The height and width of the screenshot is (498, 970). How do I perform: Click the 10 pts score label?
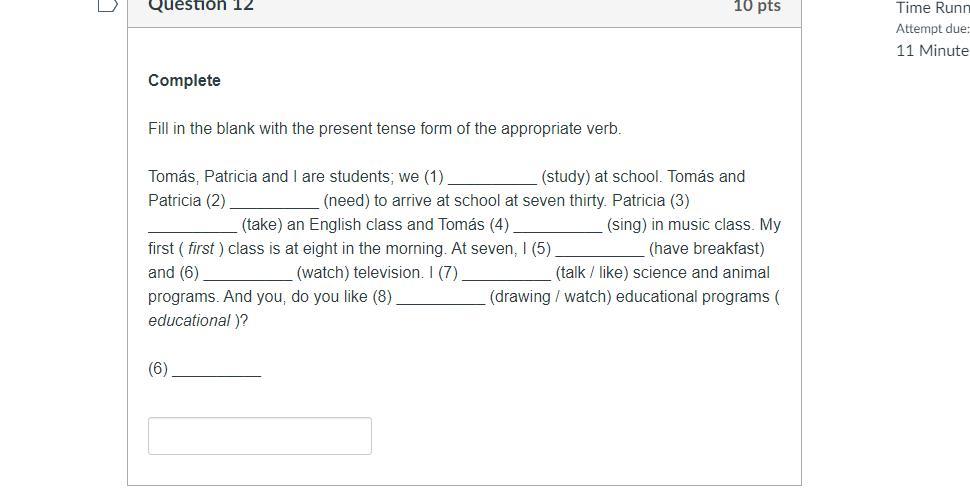[x=756, y=6]
